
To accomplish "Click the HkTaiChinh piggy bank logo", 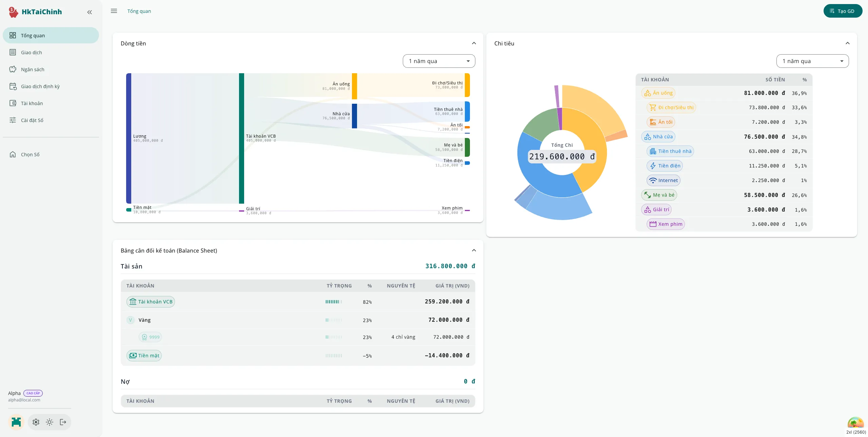I will tap(13, 12).
